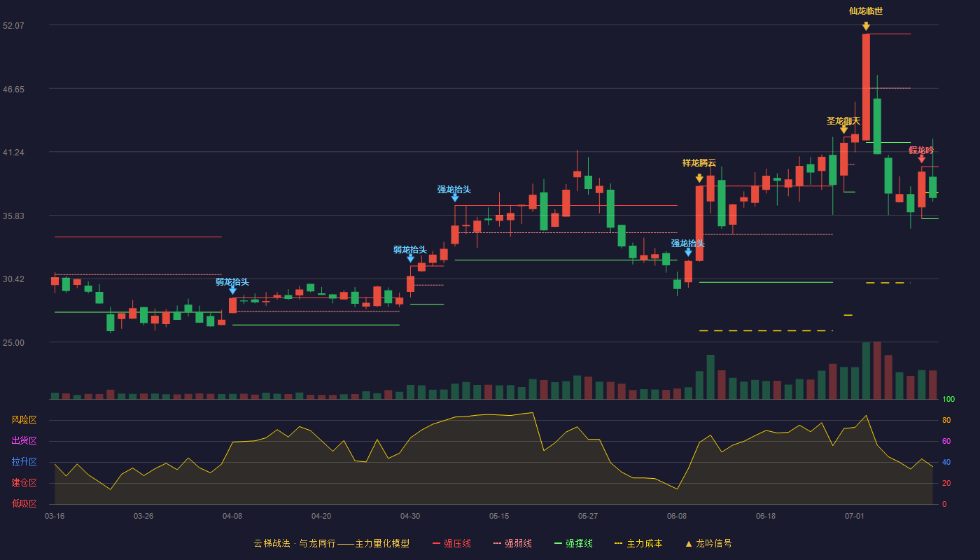Click the red 假龙吟 arrow marker

921,159
